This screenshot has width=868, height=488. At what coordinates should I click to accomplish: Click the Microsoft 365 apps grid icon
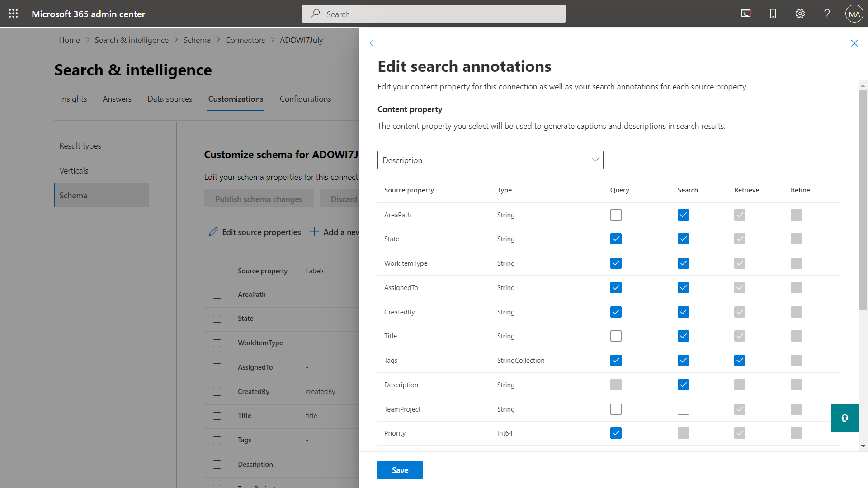click(13, 13)
